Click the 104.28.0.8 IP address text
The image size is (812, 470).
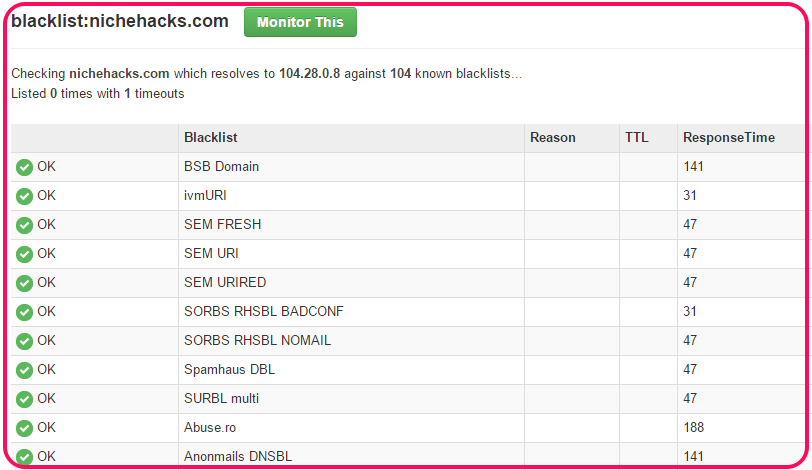click(x=310, y=74)
